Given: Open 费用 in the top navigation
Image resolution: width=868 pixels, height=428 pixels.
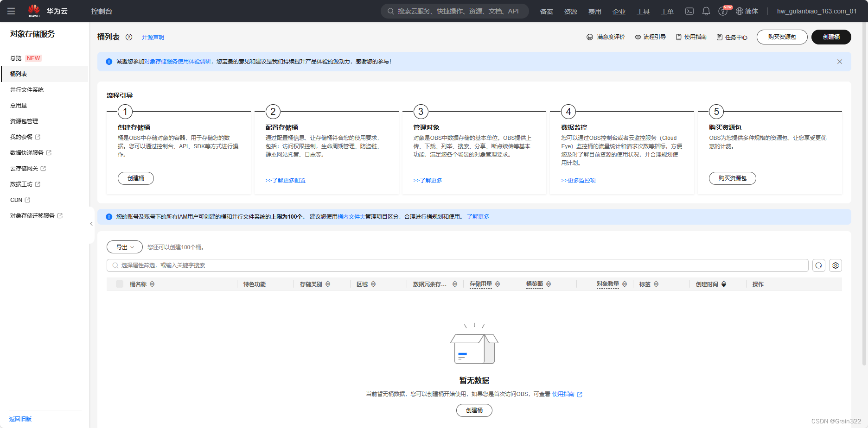Looking at the screenshot, I should tap(595, 11).
